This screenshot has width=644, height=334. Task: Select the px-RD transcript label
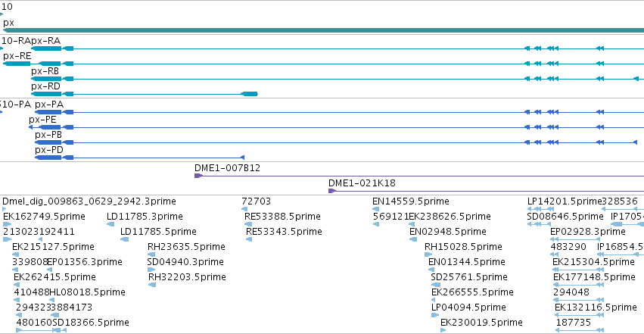click(x=45, y=86)
